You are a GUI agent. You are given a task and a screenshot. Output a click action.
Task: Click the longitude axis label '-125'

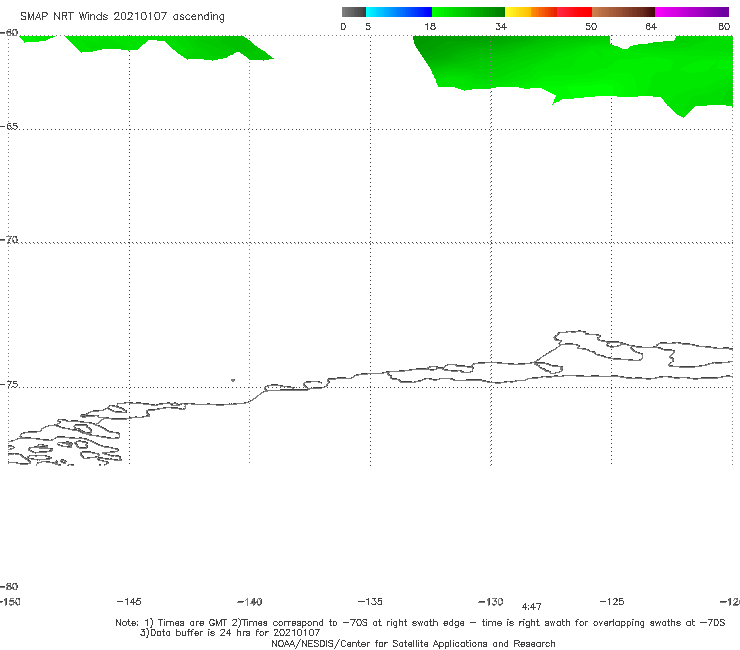tap(612, 602)
